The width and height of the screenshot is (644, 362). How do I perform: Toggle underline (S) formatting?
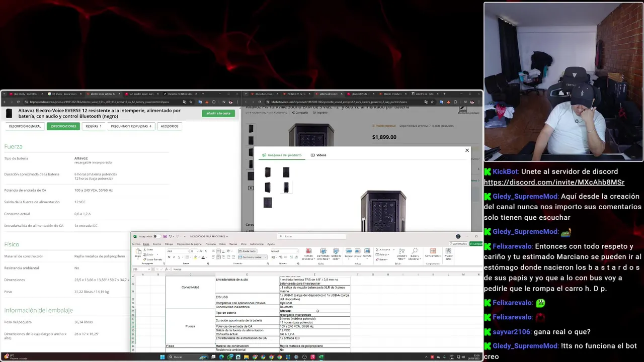179,257
